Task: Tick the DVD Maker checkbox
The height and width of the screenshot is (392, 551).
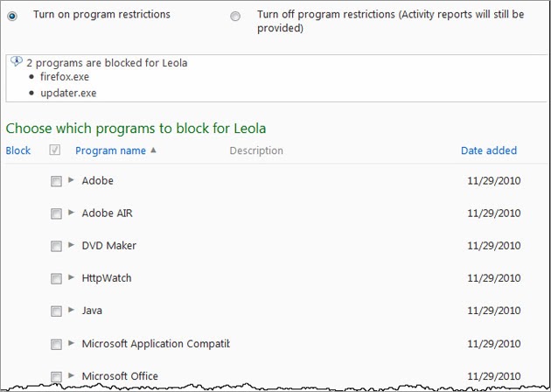Action: click(x=56, y=246)
